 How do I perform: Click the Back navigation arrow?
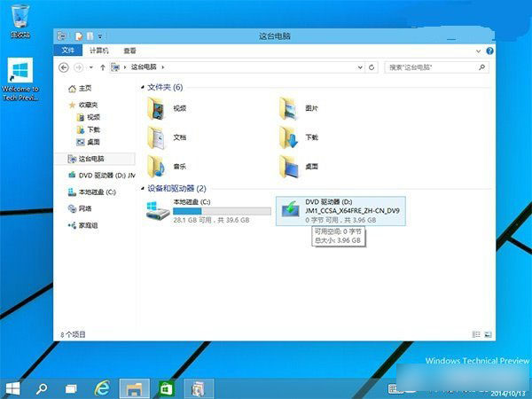point(64,66)
